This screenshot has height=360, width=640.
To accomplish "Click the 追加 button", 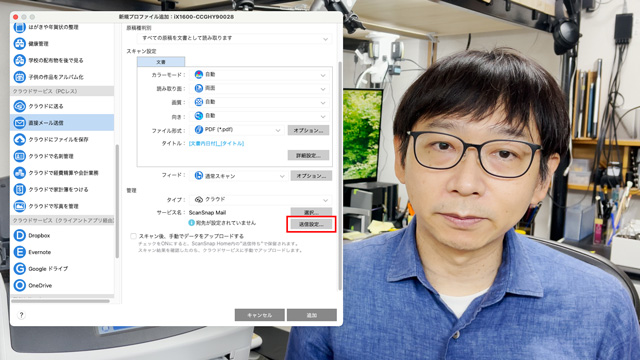I will (x=312, y=315).
